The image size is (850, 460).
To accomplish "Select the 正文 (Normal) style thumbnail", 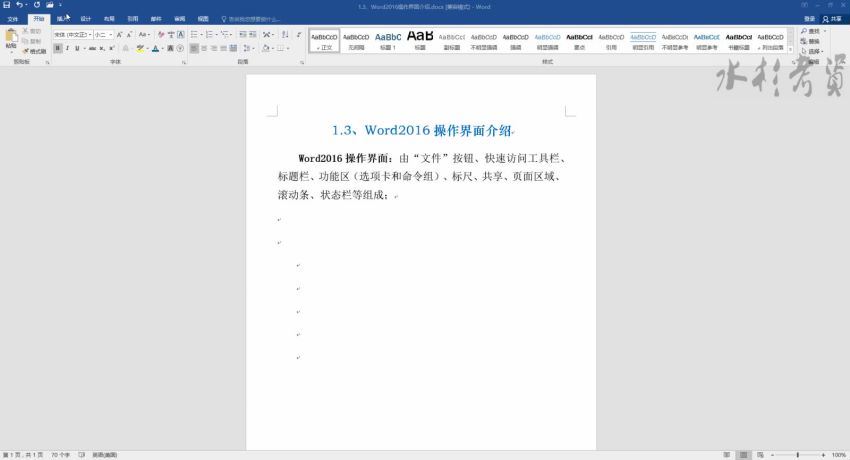I will 324,41.
